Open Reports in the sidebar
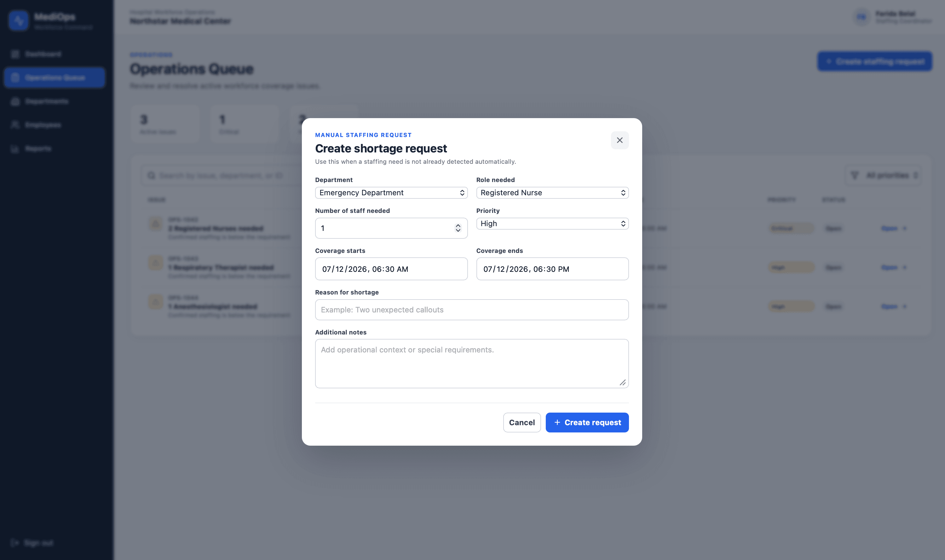Screen dimensions: 945x560 coord(55,148)
